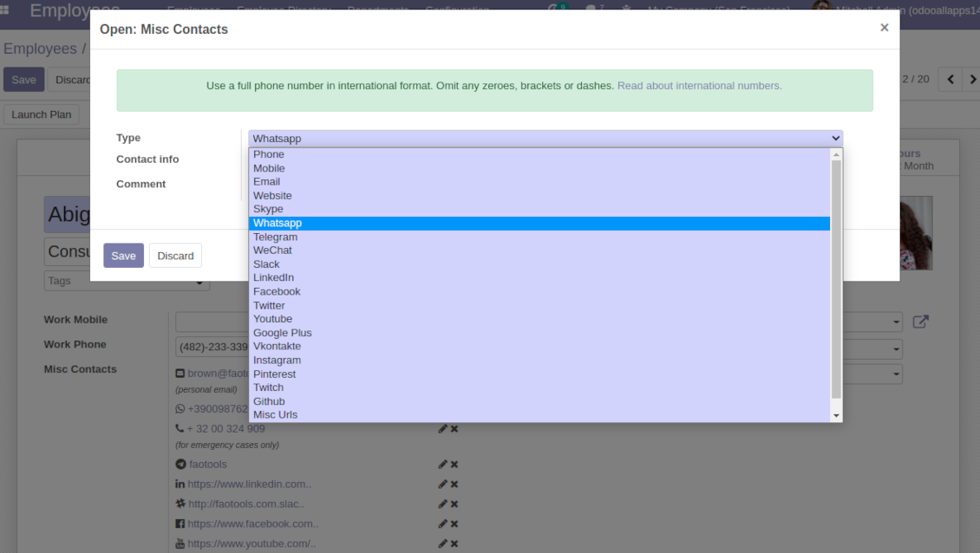Image resolution: width=980 pixels, height=553 pixels.
Task: Collapse the Type combo box arrow
Action: pos(835,138)
